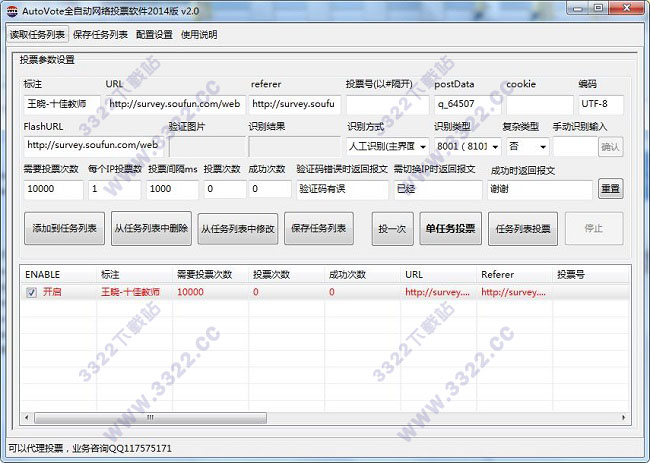Click the referer input field
The height and width of the screenshot is (463, 650).
click(295, 104)
